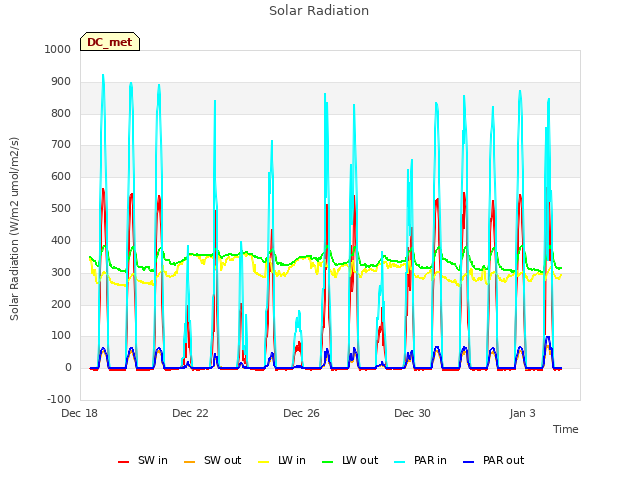
Task: Toggle the SW in legend entry
Action: [x=143, y=460]
